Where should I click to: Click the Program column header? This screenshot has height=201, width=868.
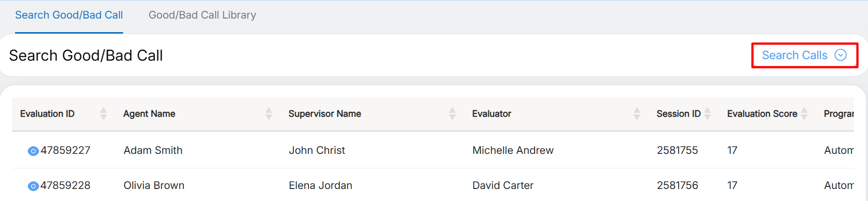[x=838, y=114]
